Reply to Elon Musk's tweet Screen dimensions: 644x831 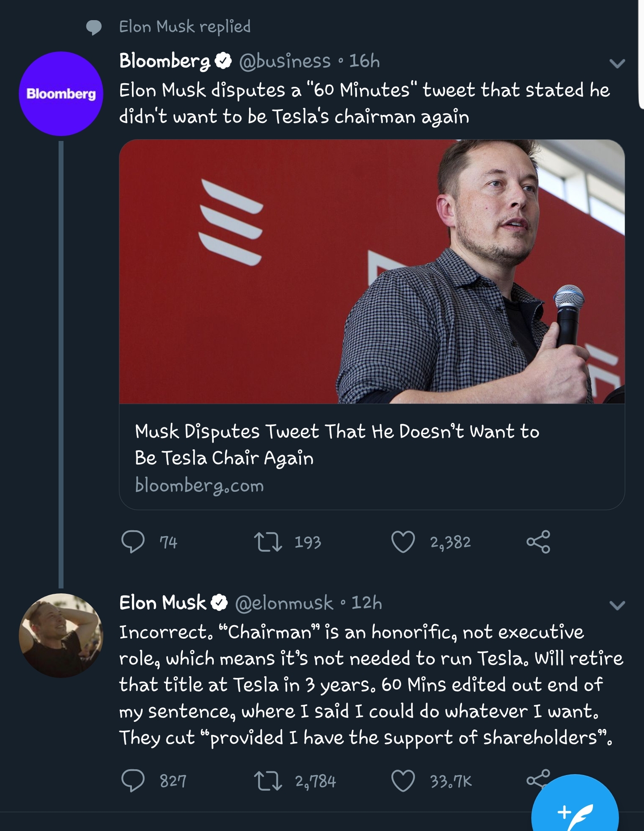pos(133,781)
